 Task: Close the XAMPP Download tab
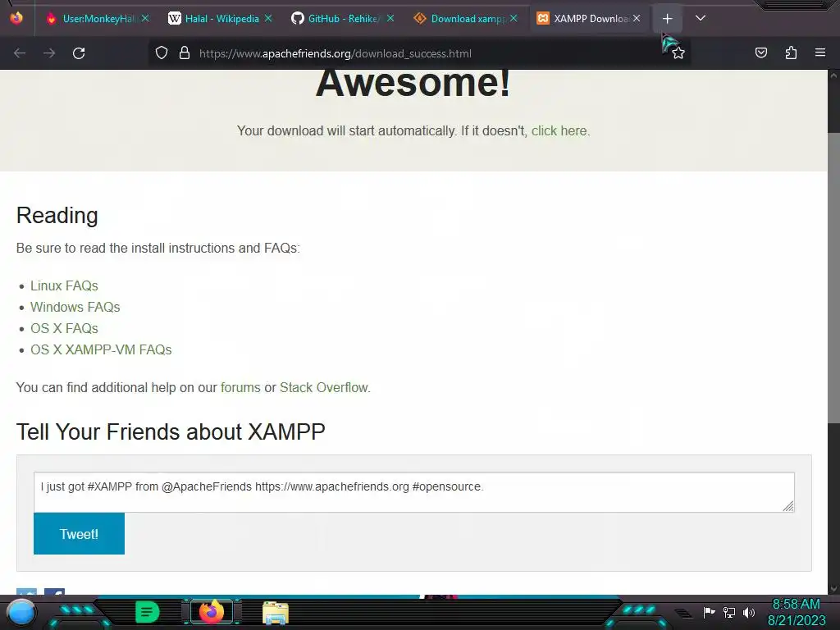pyautogui.click(x=637, y=18)
